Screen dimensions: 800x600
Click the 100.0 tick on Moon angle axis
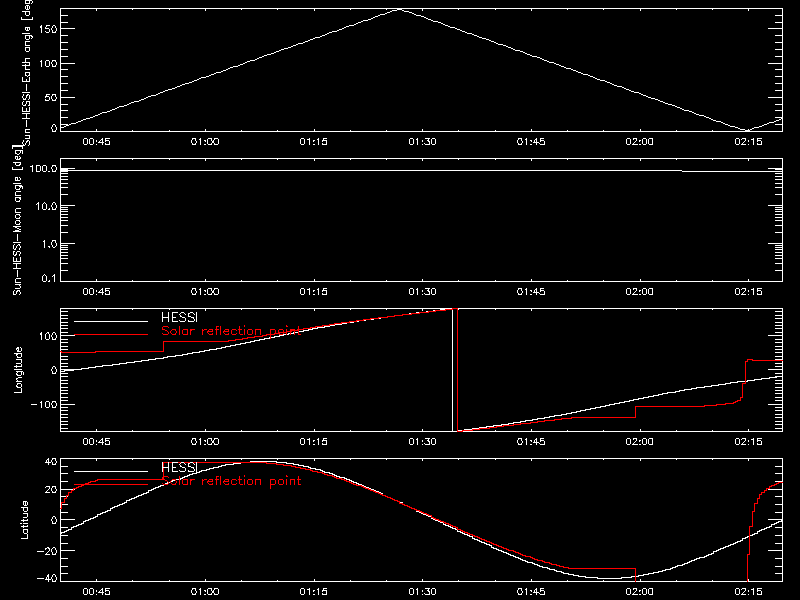[x=43, y=168]
